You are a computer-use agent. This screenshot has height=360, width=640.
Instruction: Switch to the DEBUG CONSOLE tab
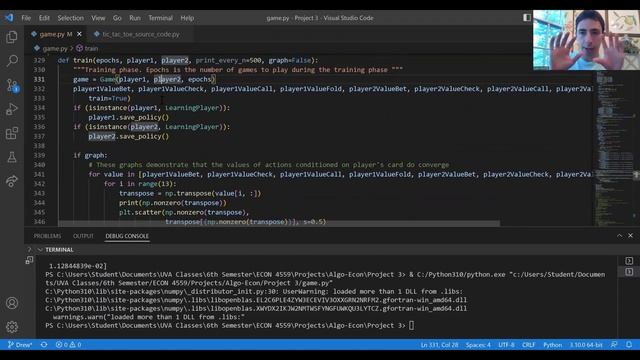(x=127, y=236)
